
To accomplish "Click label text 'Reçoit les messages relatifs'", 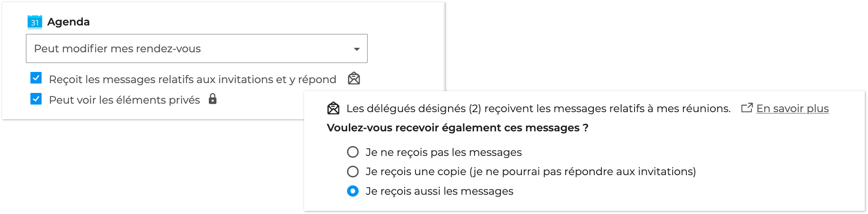I will [192, 80].
